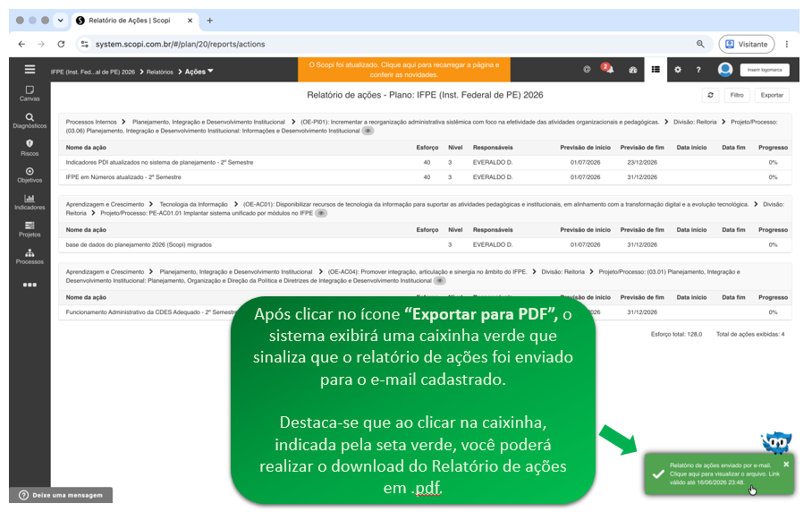
Task: Open IFPE (Inst. Fed...al de PE) 2026 breadcrumb
Action: coord(93,72)
